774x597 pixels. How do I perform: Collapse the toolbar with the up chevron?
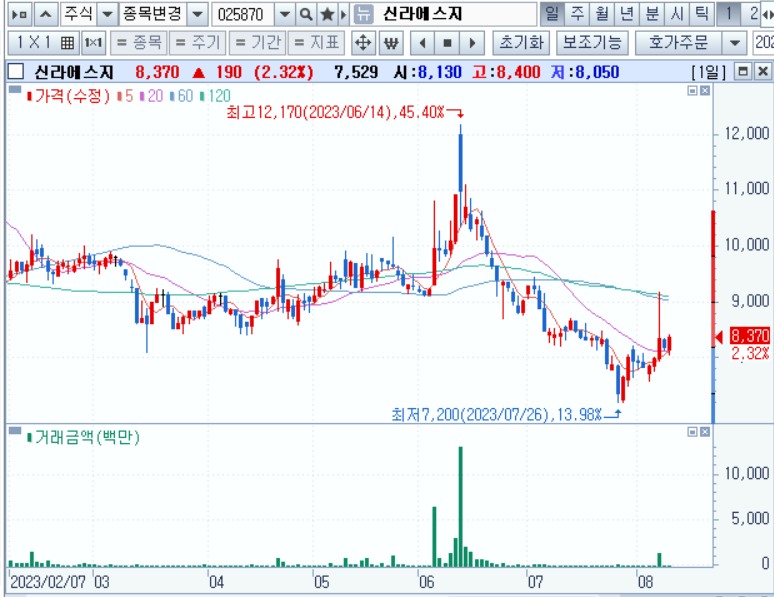point(45,14)
